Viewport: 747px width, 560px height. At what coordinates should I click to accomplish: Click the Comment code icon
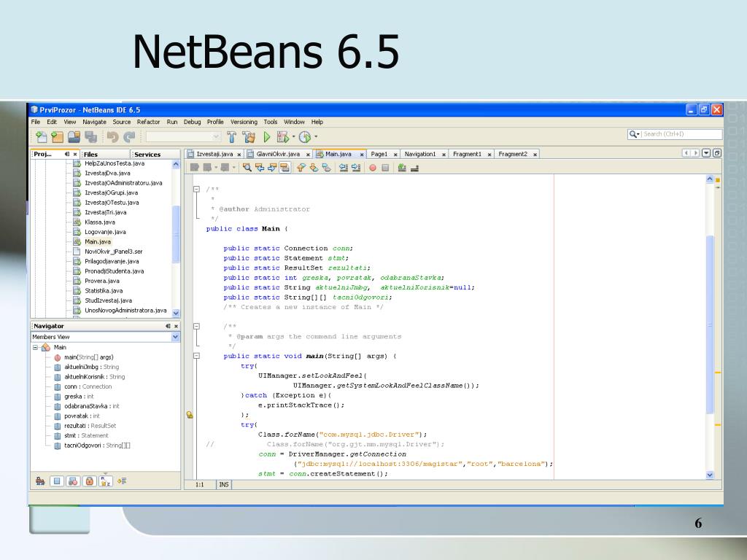pyautogui.click(x=402, y=168)
